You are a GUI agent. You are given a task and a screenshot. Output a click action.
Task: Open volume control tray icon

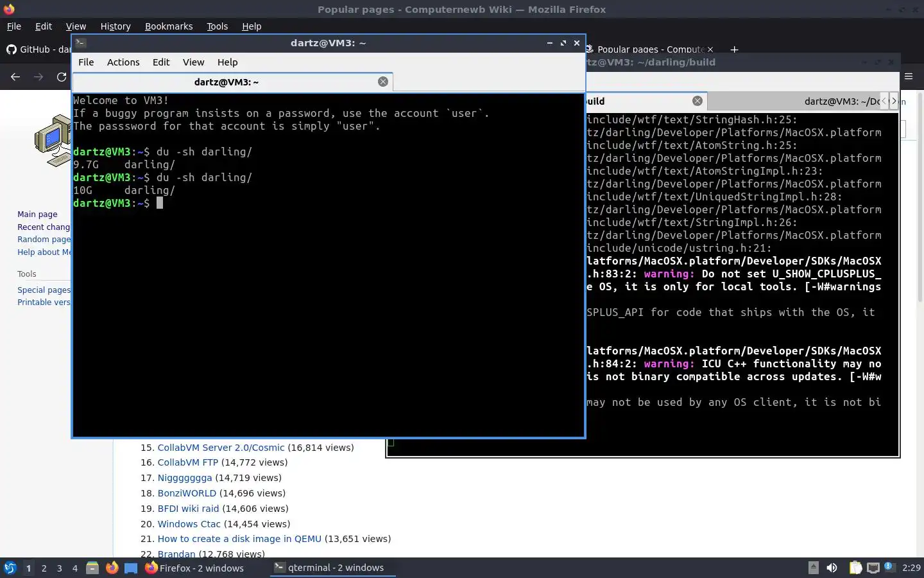click(832, 568)
